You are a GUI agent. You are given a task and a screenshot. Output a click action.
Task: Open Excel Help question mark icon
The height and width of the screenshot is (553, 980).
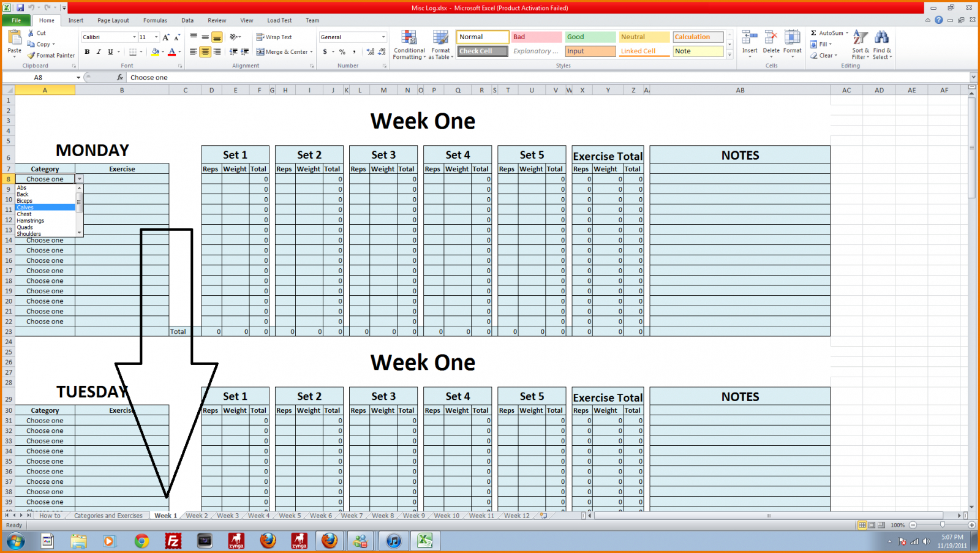939,20
